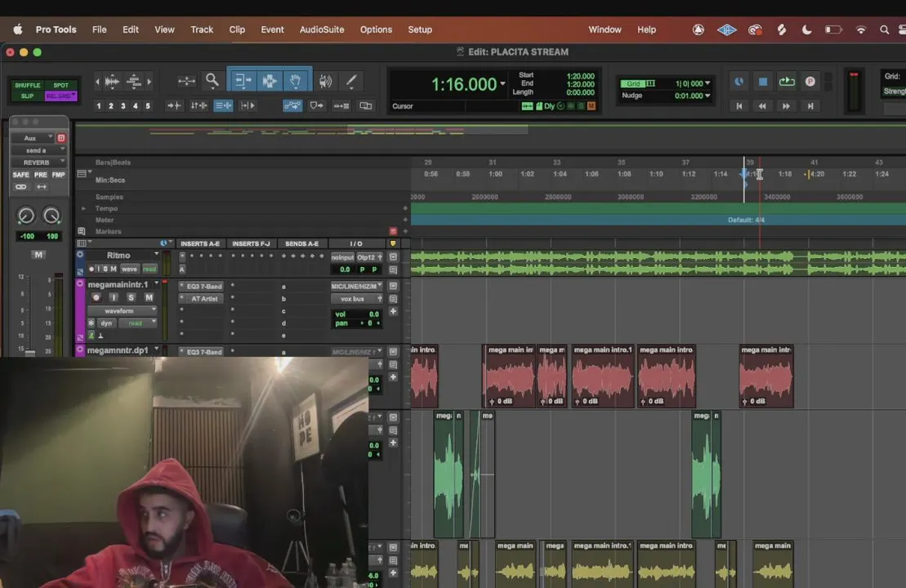Open the File menu

click(x=100, y=29)
